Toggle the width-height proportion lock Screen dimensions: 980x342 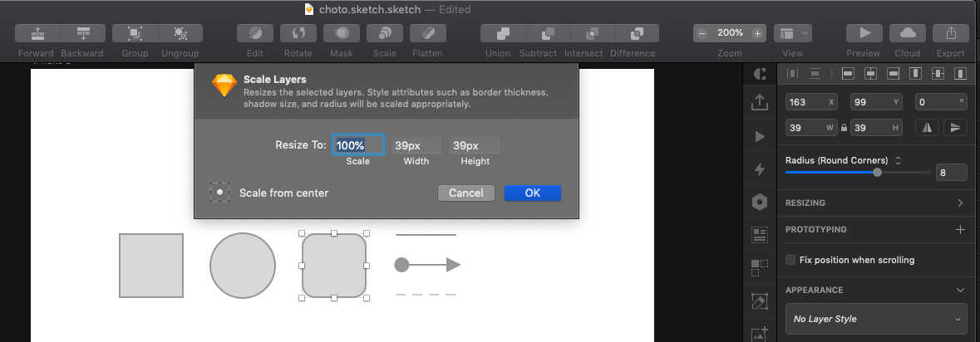click(x=845, y=128)
